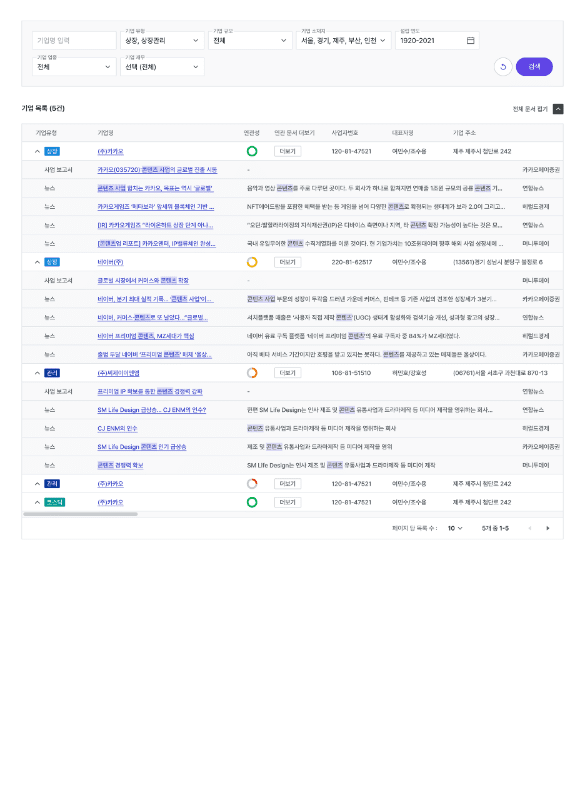This screenshot has height=800, width=585.
Task: Open the 선택 (전체) finance dropdown
Action: 162,67
